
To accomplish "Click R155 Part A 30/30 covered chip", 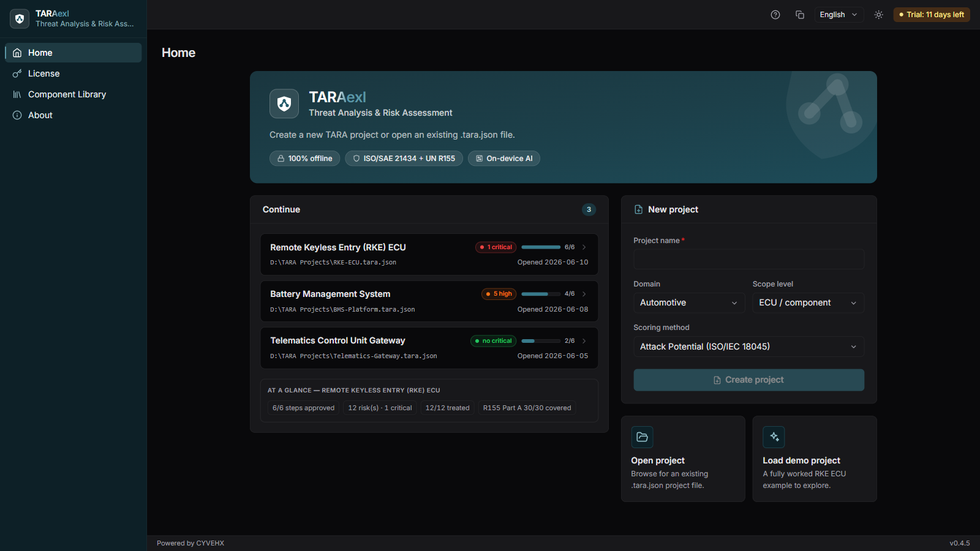I will point(527,408).
